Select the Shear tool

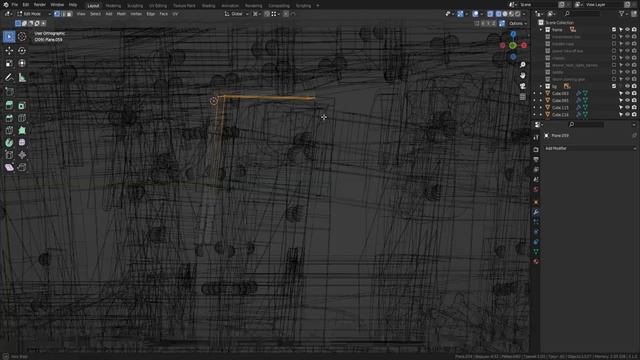click(9, 167)
